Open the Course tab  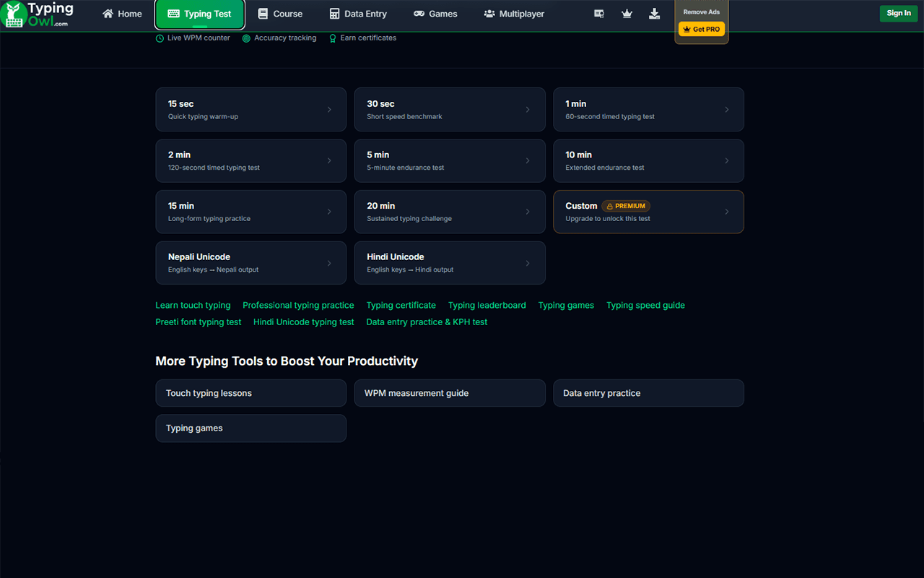(x=280, y=14)
